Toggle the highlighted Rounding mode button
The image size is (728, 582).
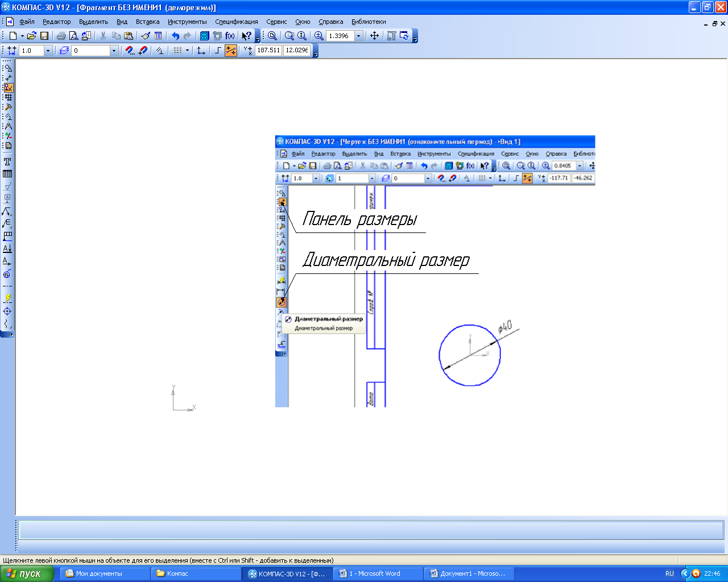231,51
